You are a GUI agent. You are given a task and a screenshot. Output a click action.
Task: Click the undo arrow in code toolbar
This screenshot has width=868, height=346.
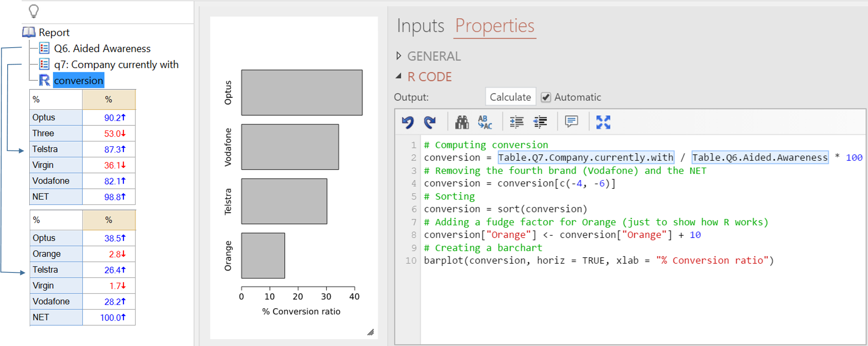pyautogui.click(x=408, y=122)
